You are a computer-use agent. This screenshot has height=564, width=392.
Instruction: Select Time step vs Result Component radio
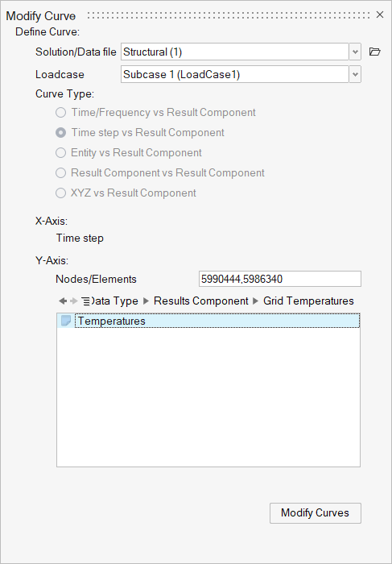[x=60, y=133]
